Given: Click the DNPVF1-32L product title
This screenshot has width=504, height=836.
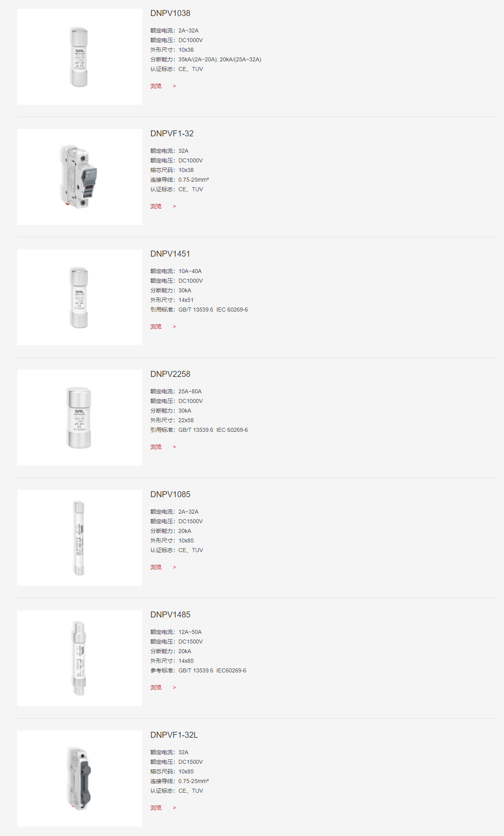Looking at the screenshot, I should click(174, 735).
